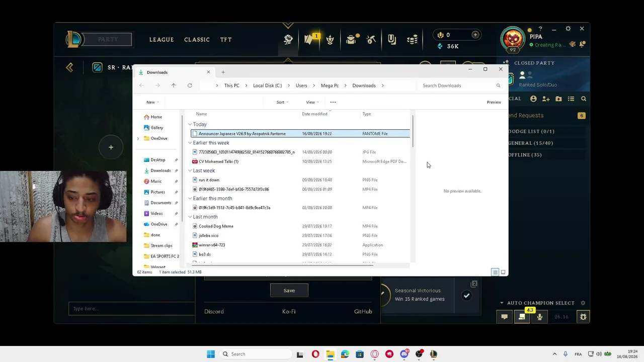644x362 pixels.
Task: Open the GitHub link
Action: pos(363,312)
